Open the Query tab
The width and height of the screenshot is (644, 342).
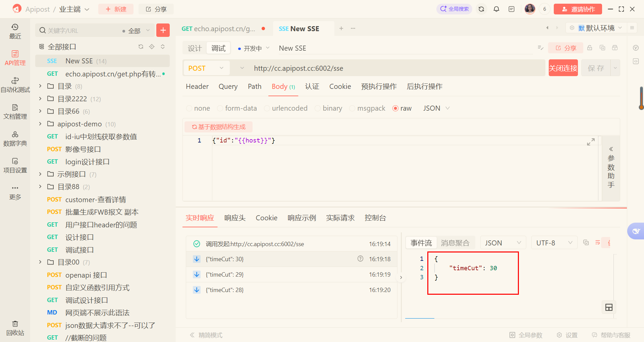tap(228, 87)
